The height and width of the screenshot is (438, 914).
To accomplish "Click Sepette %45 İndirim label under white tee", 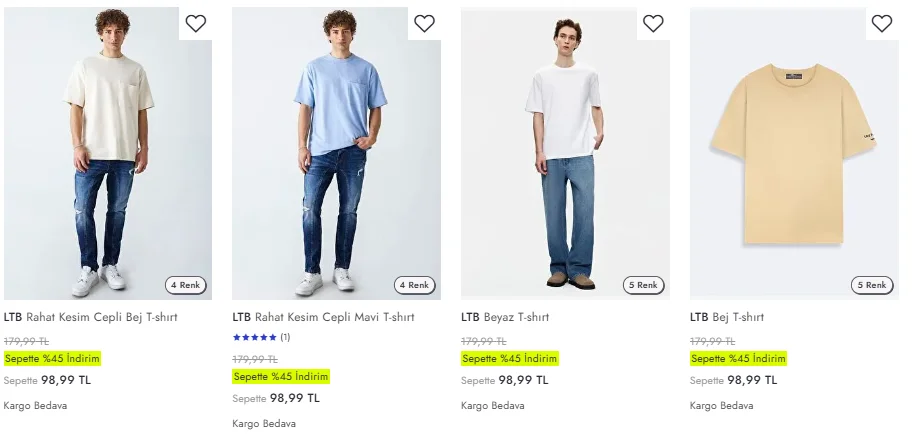I will (x=509, y=359).
